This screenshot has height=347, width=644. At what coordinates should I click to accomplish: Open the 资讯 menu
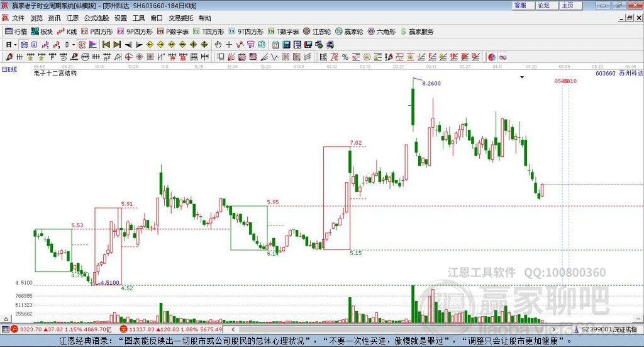(54, 18)
